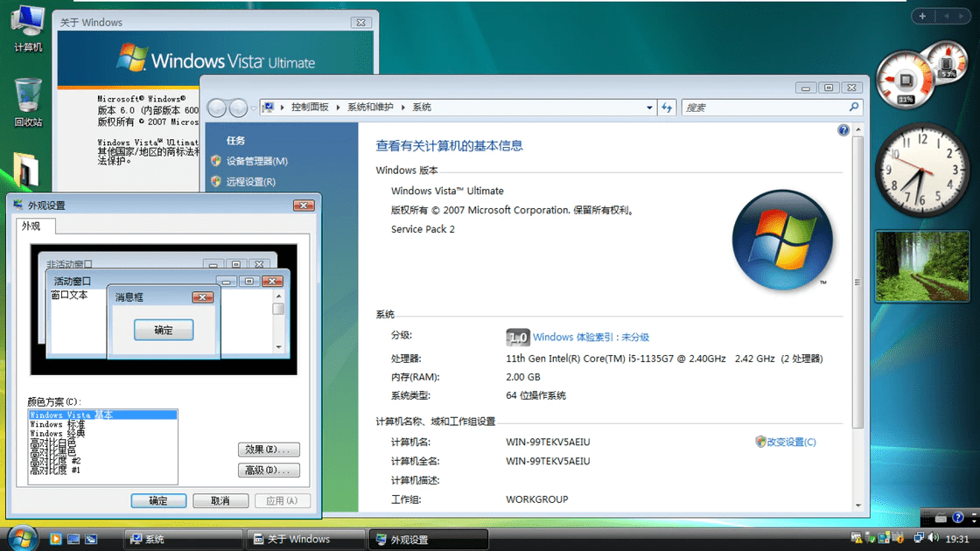Open the Start menu orb
The width and height of the screenshot is (980, 551).
[22, 537]
